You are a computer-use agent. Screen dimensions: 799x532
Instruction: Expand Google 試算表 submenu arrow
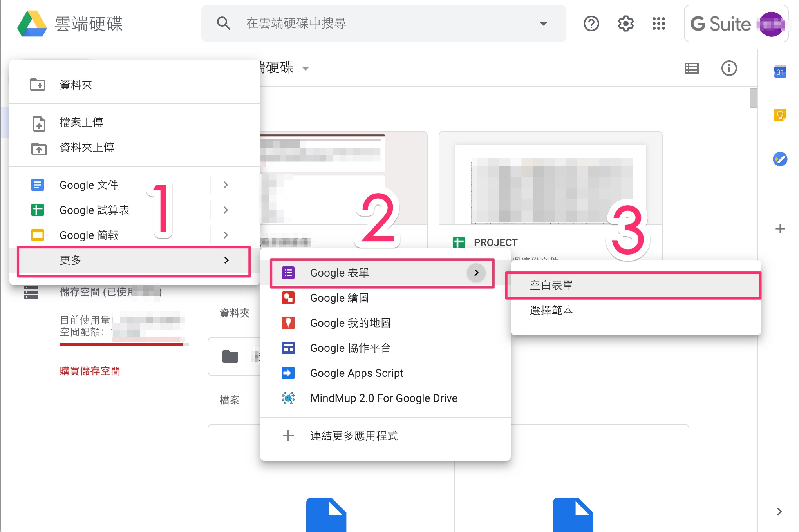226,210
